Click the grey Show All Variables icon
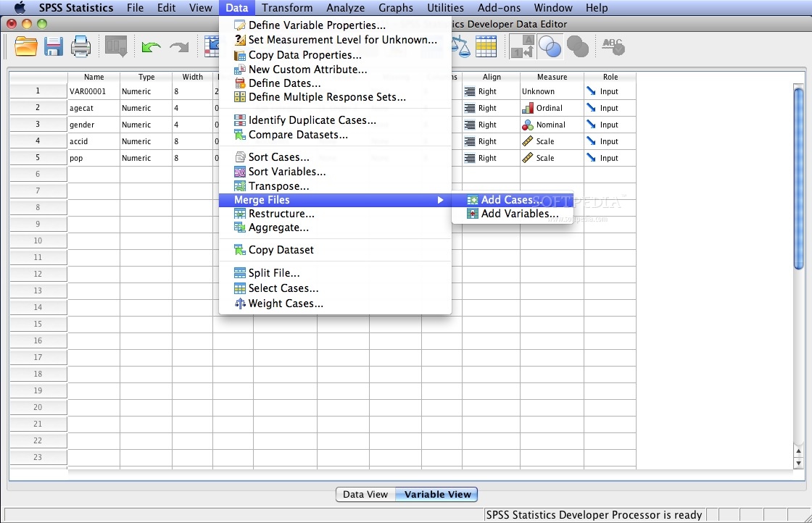Image resolution: width=812 pixels, height=523 pixels. pos(577,46)
